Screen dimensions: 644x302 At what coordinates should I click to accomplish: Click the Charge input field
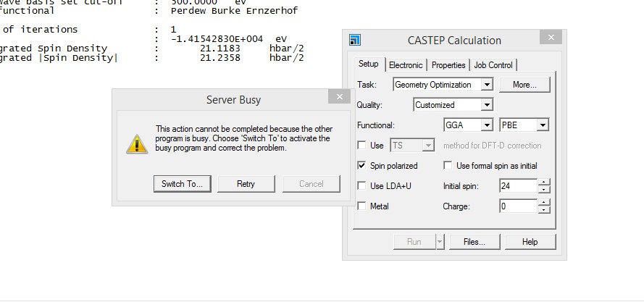[519, 206]
